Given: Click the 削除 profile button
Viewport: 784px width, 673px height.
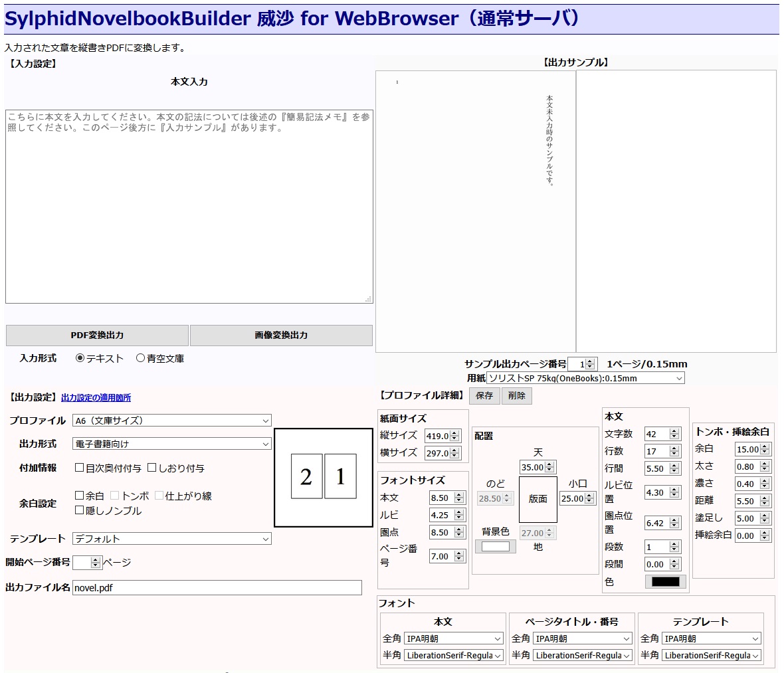Looking at the screenshot, I should click(x=516, y=396).
